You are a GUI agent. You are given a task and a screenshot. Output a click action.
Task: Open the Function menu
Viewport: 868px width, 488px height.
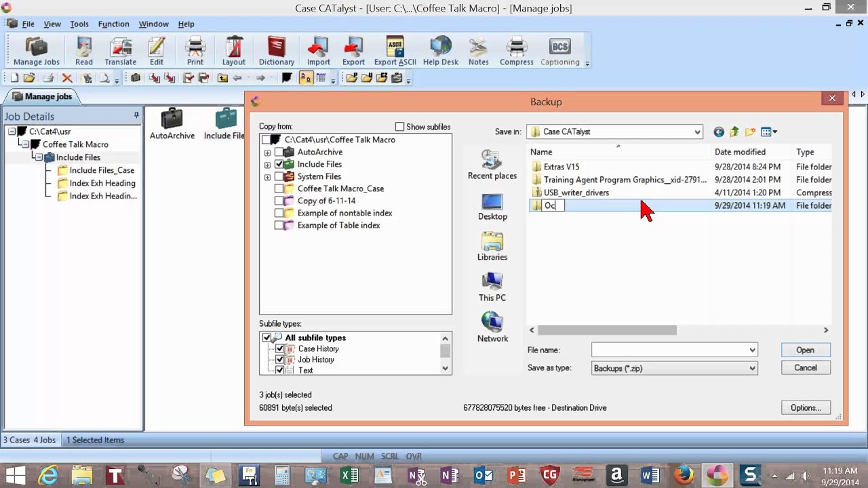pos(113,24)
